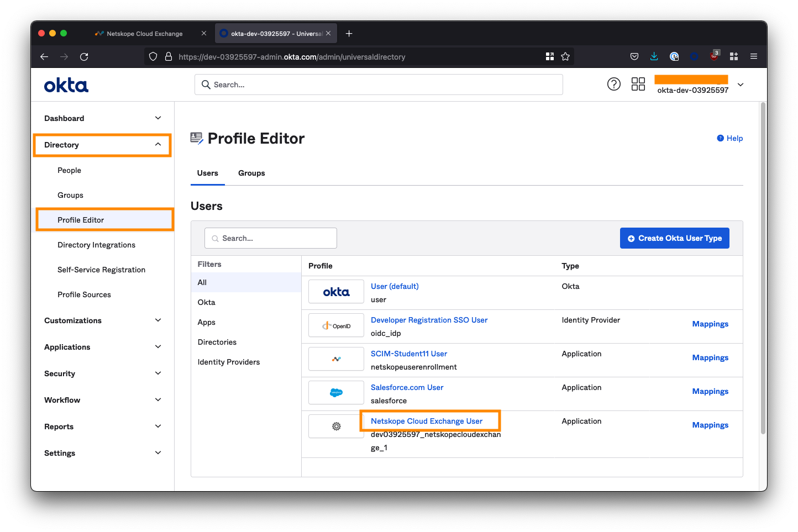Switch to the Groups tab in Profile Editor
The width and height of the screenshot is (798, 532).
(251, 173)
